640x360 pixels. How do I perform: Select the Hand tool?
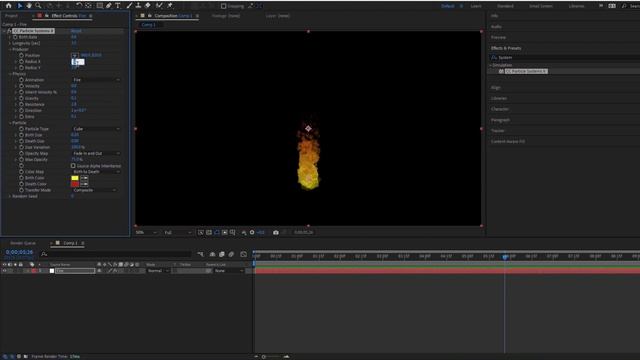[x=29, y=6]
